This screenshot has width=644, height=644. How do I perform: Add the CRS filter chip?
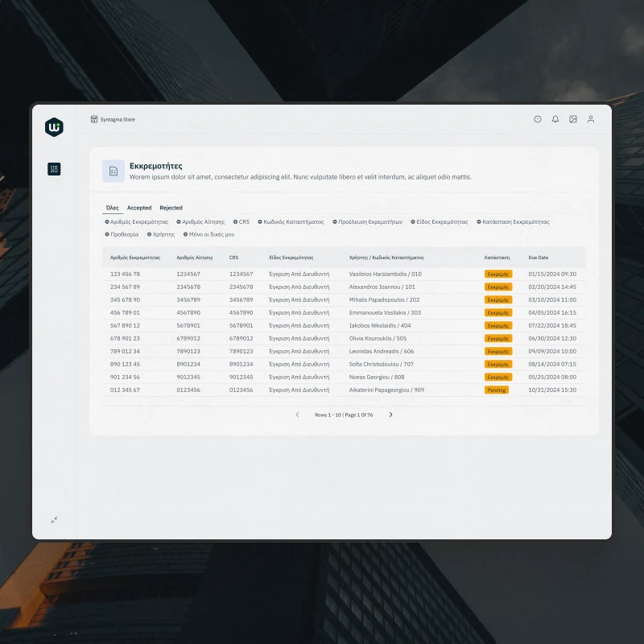click(242, 222)
